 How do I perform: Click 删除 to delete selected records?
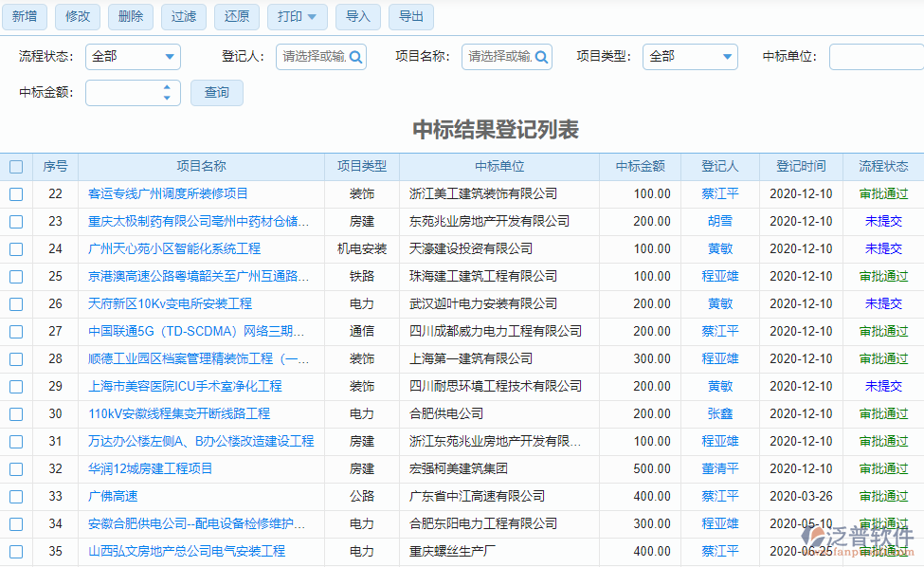130,16
